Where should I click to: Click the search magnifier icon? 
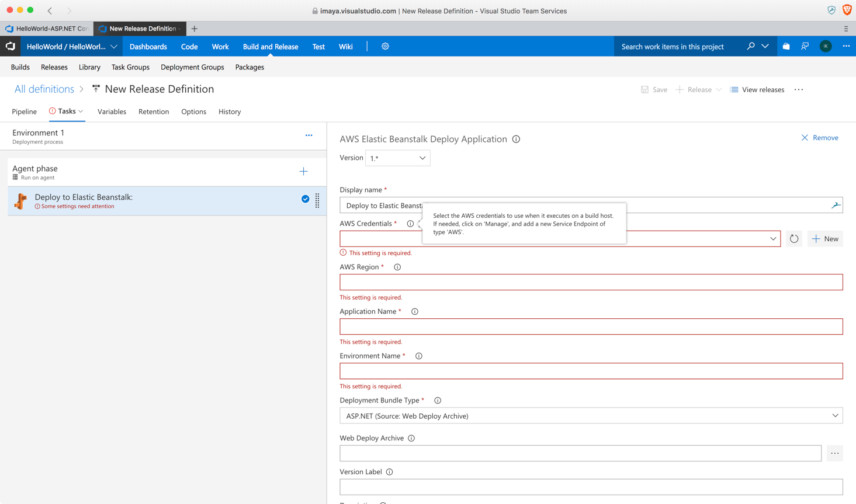click(751, 46)
